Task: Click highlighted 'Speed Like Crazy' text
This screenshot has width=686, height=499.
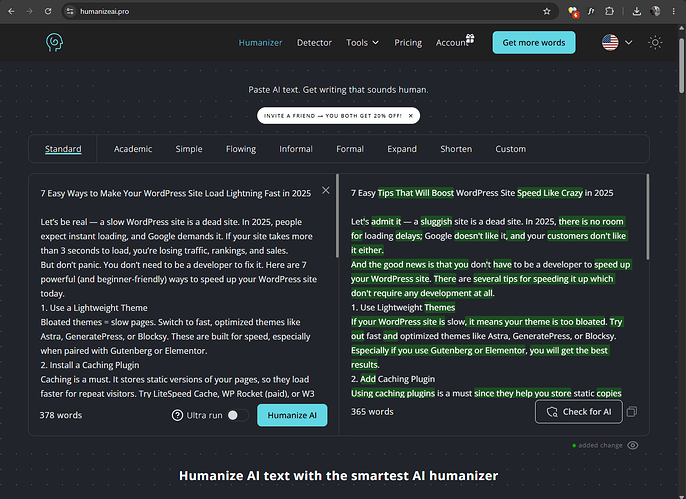Action: [x=550, y=193]
